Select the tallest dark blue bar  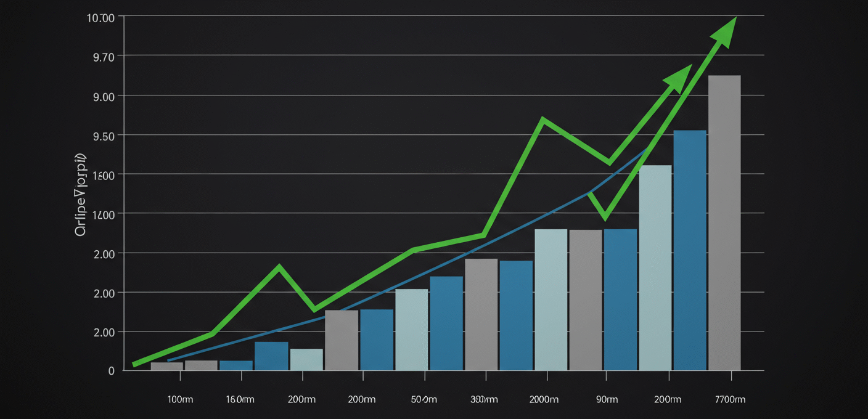tap(690, 250)
